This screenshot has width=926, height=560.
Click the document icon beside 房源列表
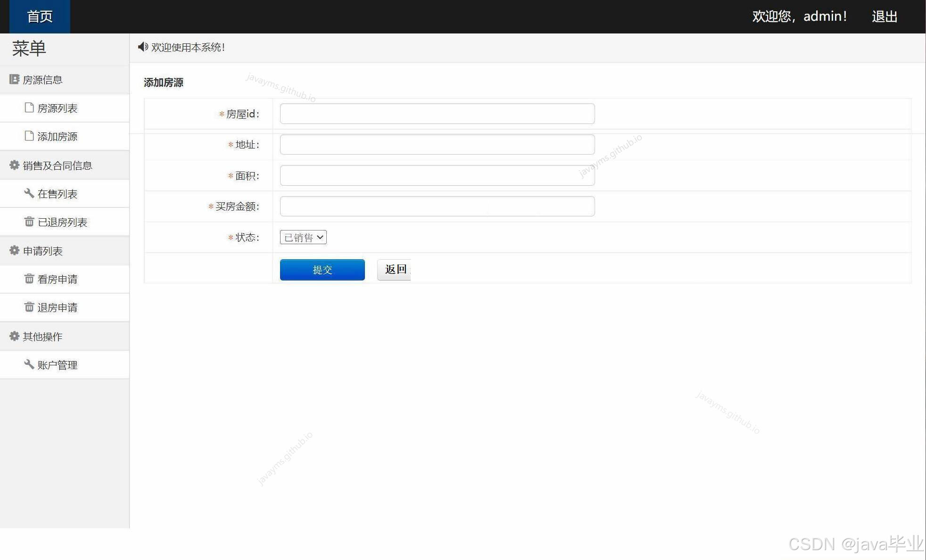[x=29, y=107]
